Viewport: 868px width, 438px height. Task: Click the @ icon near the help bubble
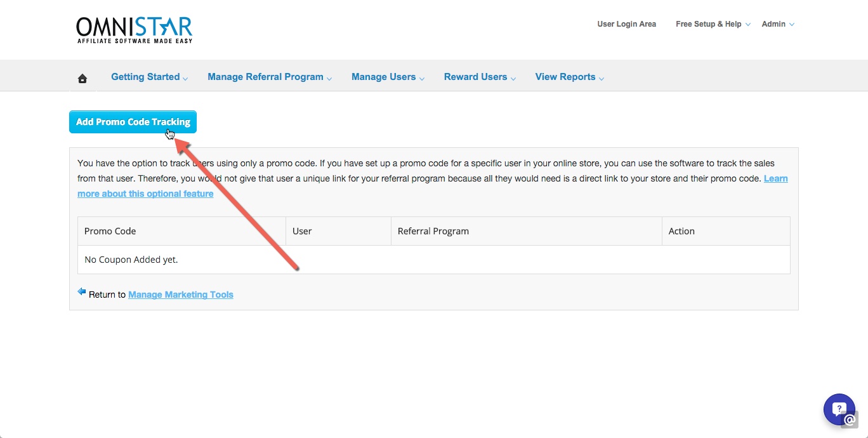click(850, 420)
